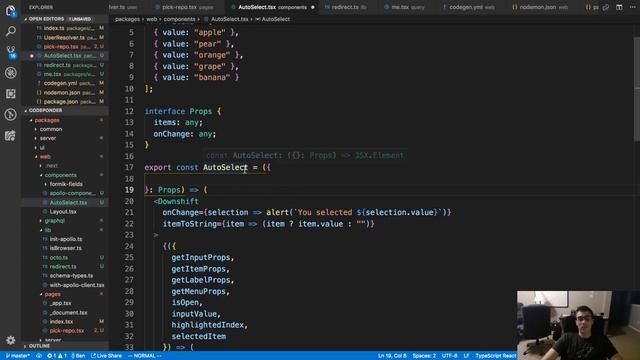Click the packages breadcrumb segment
The image size is (640, 360).
(127, 19)
